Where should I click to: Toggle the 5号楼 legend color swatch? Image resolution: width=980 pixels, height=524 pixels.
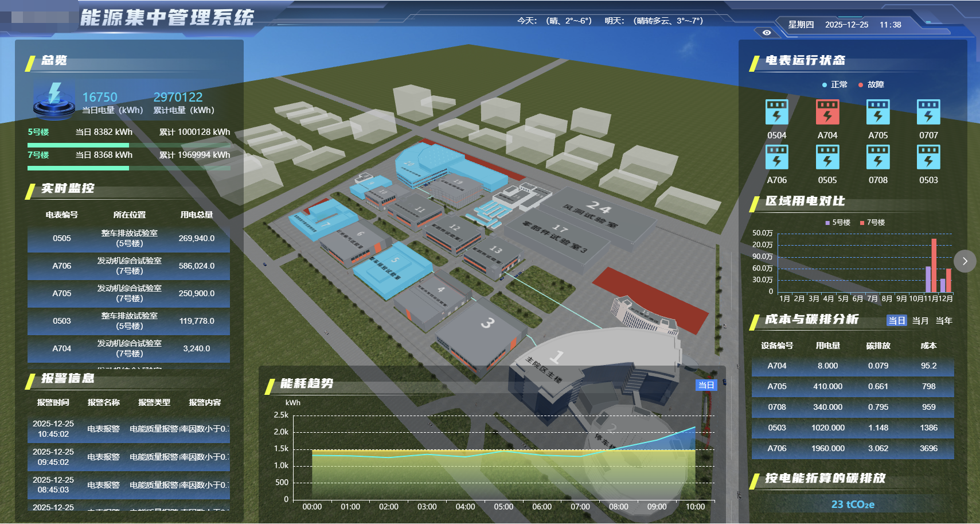(x=827, y=223)
